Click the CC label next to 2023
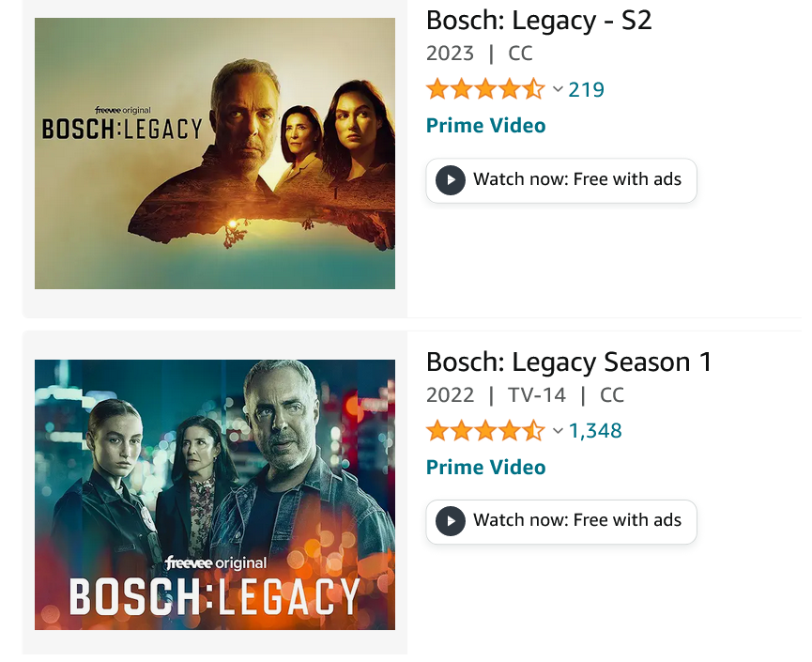Image resolution: width=812 pixels, height=662 pixels. pyautogui.click(x=520, y=54)
